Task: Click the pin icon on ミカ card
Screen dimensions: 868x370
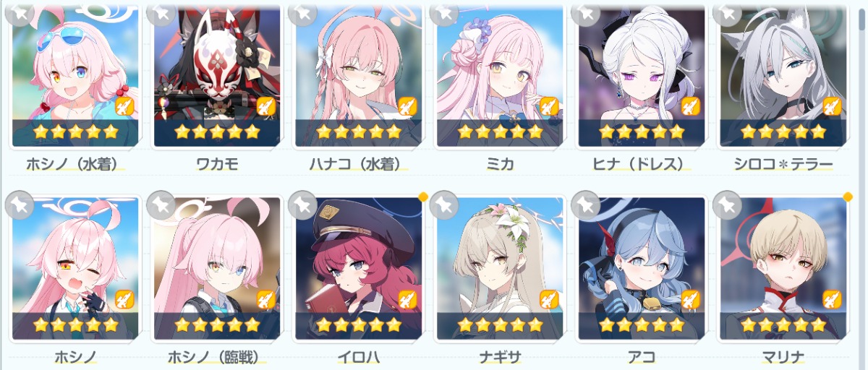Action: pos(446,13)
